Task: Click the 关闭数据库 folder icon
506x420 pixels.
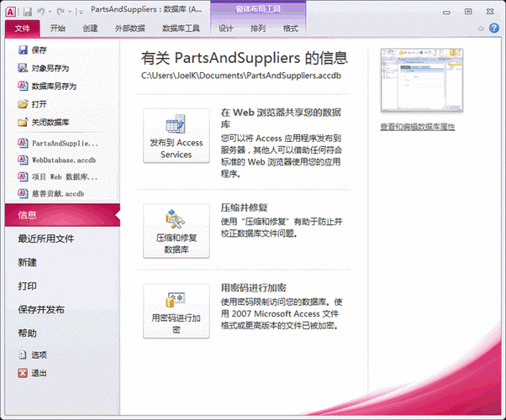Action: pos(23,122)
